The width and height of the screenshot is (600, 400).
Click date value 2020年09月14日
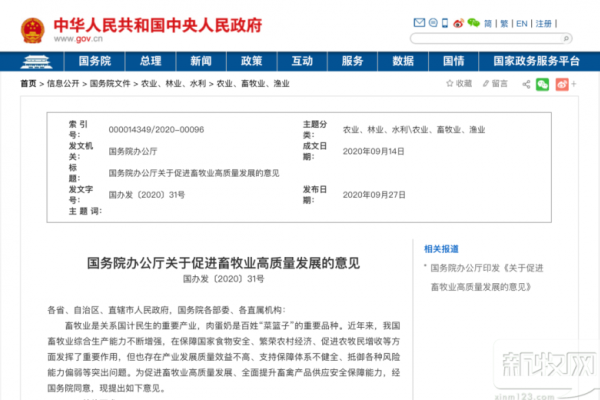tap(373, 151)
